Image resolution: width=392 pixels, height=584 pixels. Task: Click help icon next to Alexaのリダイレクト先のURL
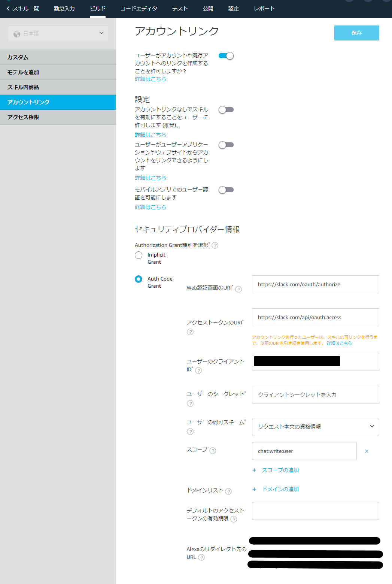click(x=201, y=557)
